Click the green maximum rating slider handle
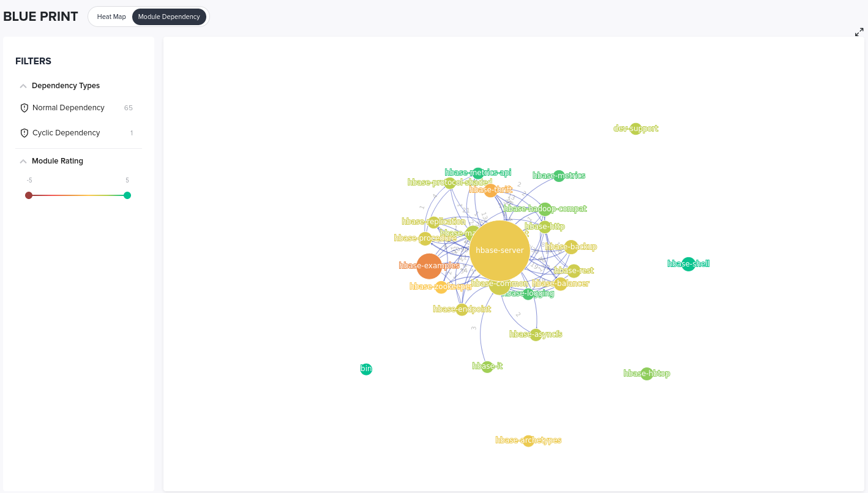This screenshot has height=493, width=868. 127,195
